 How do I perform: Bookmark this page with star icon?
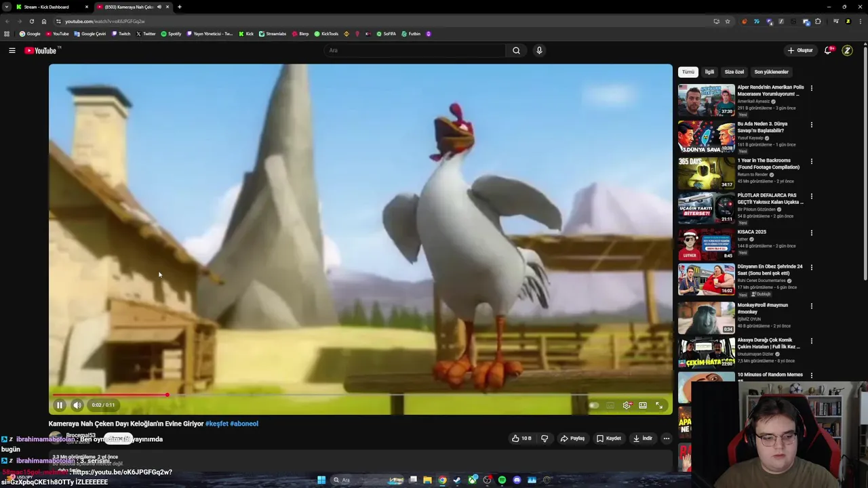pyautogui.click(x=728, y=21)
